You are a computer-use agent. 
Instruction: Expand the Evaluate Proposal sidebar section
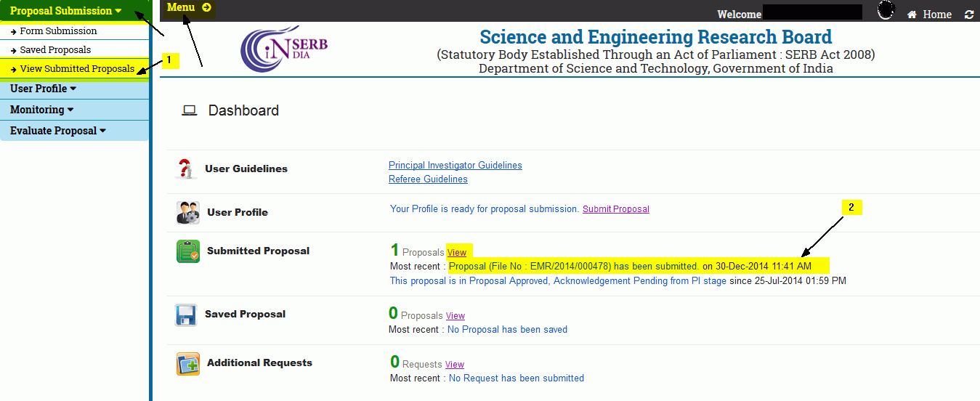[57, 131]
